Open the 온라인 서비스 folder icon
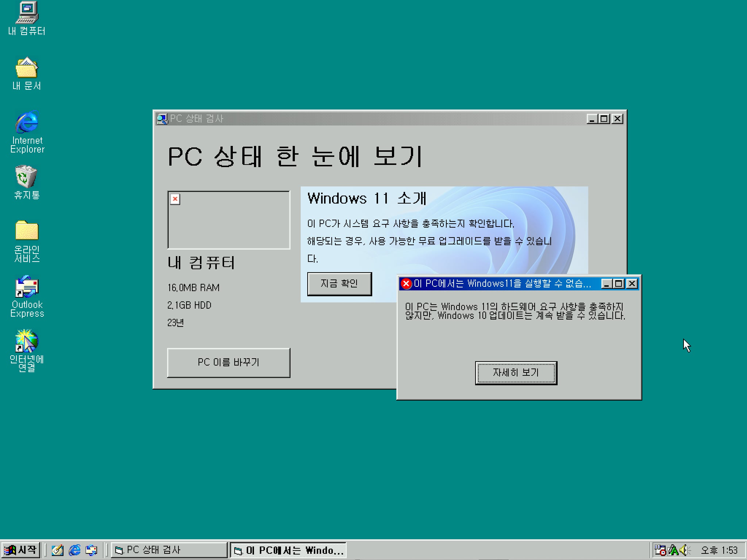 click(x=27, y=241)
